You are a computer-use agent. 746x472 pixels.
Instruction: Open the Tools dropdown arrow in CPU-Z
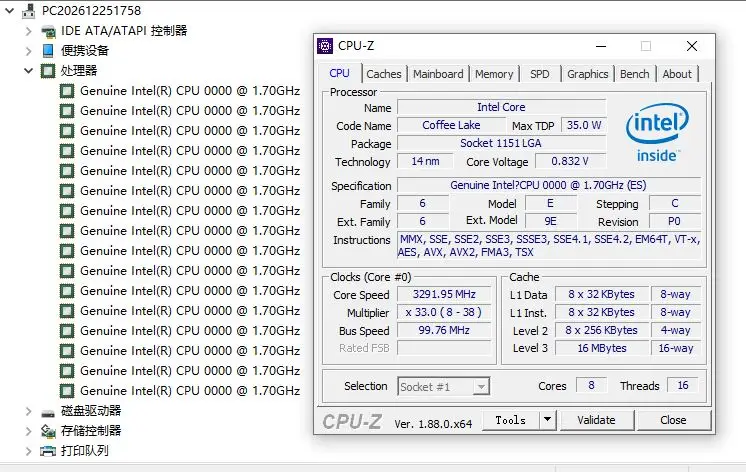548,420
